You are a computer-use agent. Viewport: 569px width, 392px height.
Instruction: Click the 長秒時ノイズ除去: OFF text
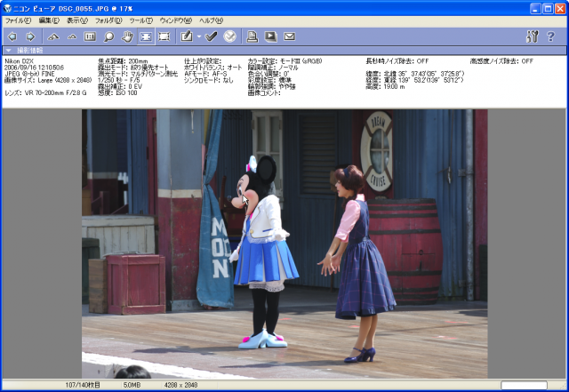(397, 61)
